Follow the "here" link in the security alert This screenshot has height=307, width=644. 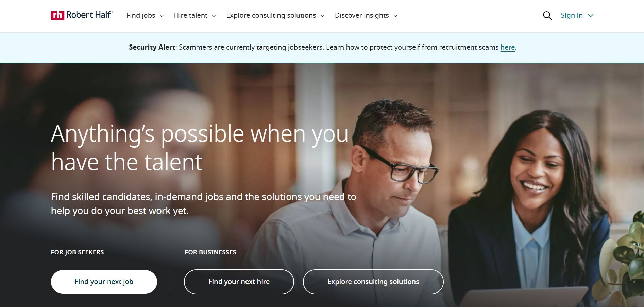[x=507, y=47]
